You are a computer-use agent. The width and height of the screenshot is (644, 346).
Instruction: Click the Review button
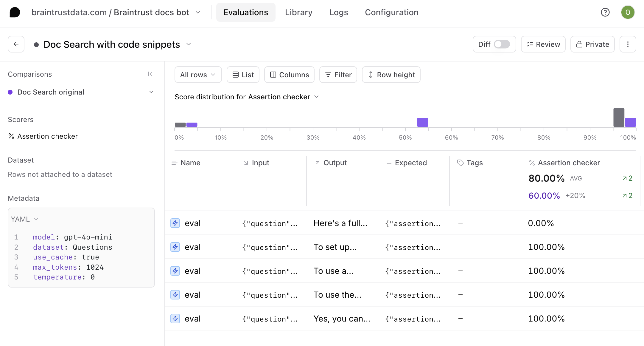click(543, 44)
